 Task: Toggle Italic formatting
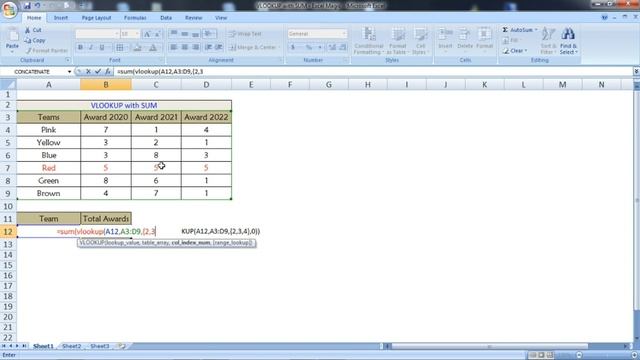click(x=91, y=47)
